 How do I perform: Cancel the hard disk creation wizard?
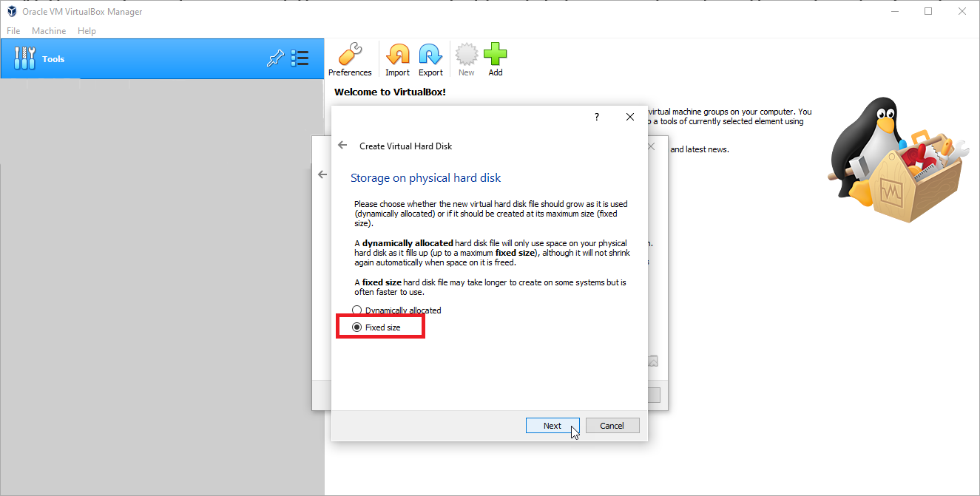coord(612,426)
